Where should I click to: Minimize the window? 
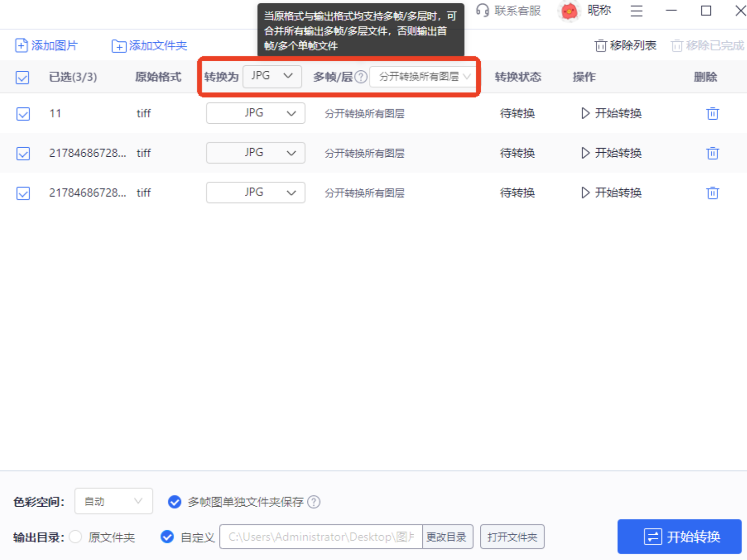(x=672, y=10)
